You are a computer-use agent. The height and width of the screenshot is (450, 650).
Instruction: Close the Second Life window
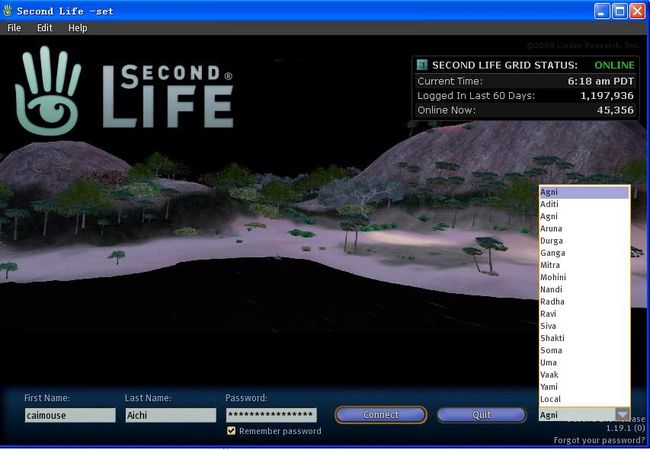pos(637,11)
